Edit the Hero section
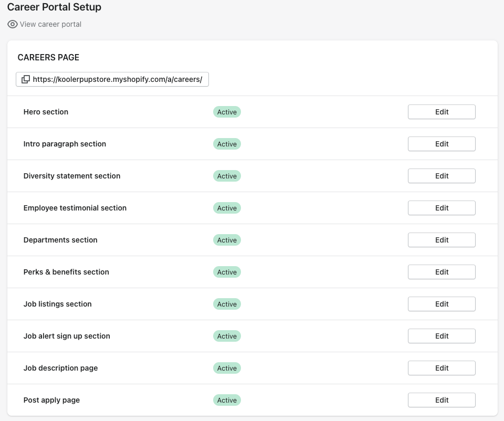Viewport: 504px width, 421px height. click(441, 112)
